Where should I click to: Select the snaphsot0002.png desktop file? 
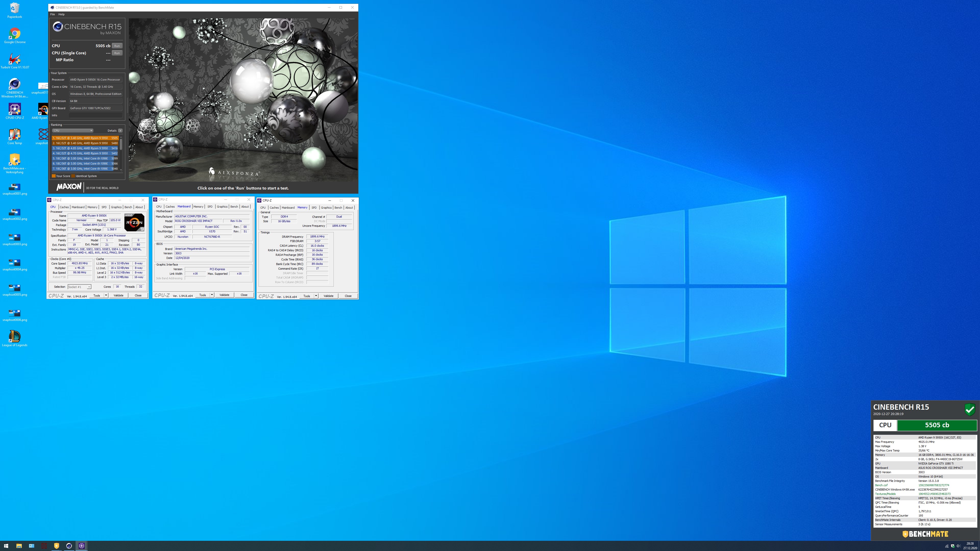[x=15, y=215]
